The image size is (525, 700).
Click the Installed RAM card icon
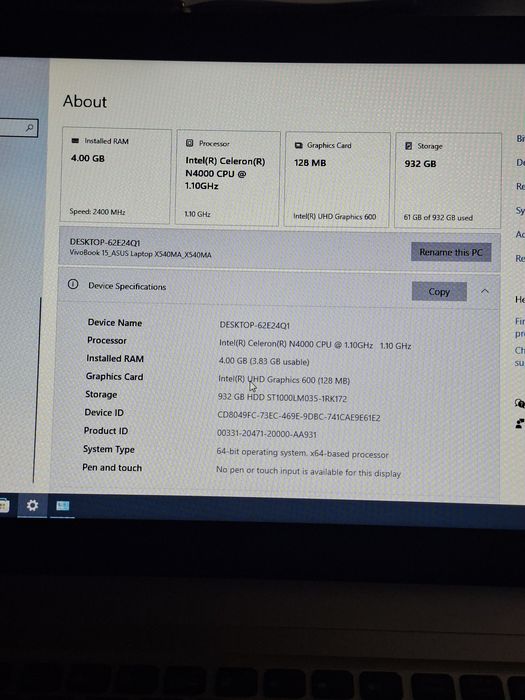[x=75, y=141]
